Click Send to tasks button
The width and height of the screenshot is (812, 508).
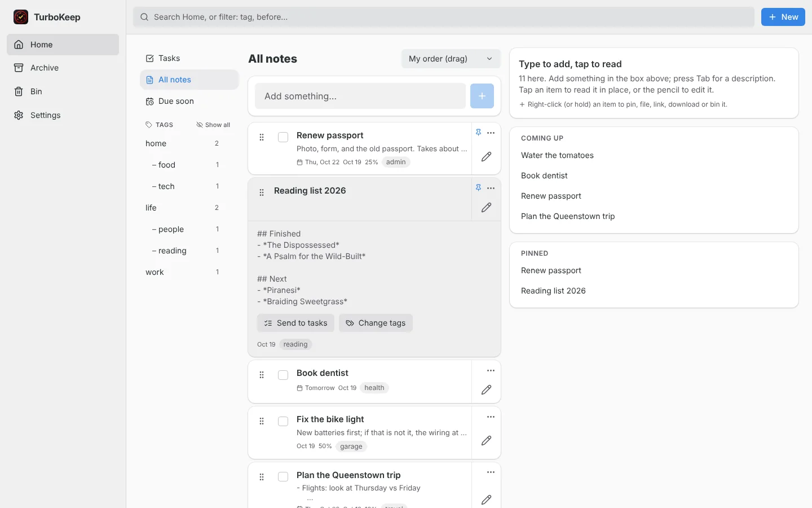295,323
